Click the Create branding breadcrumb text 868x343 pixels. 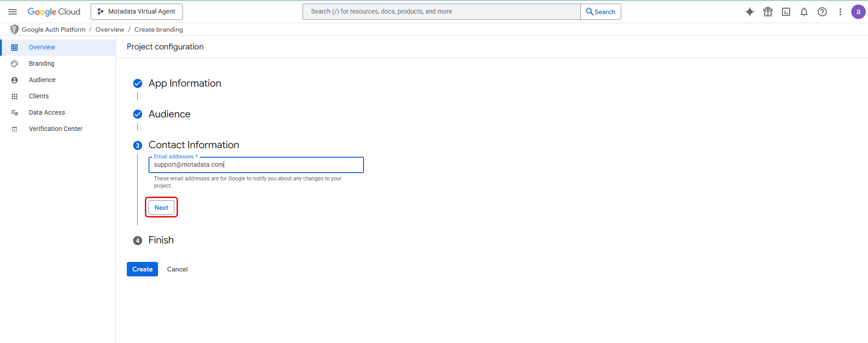click(x=158, y=29)
